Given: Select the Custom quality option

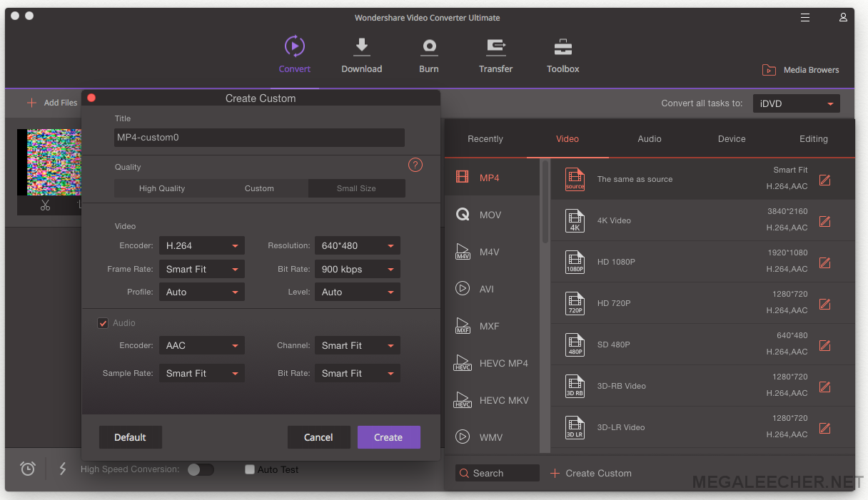Looking at the screenshot, I should pyautogui.click(x=259, y=188).
